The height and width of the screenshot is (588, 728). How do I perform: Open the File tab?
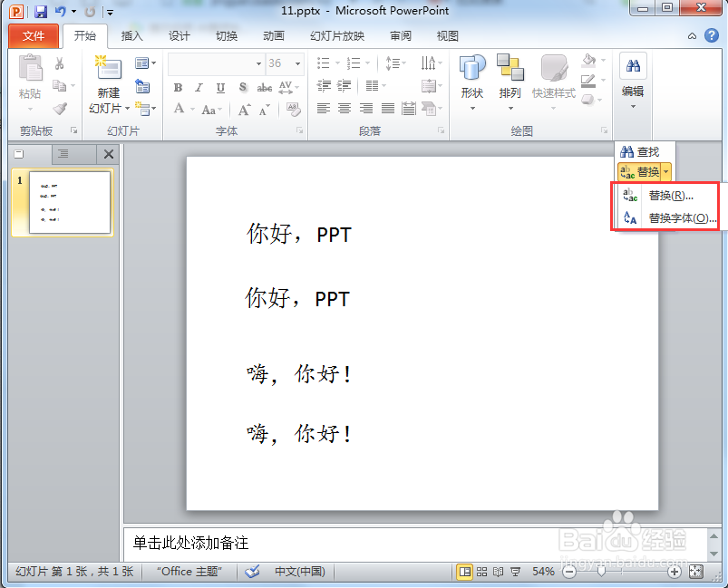point(34,36)
